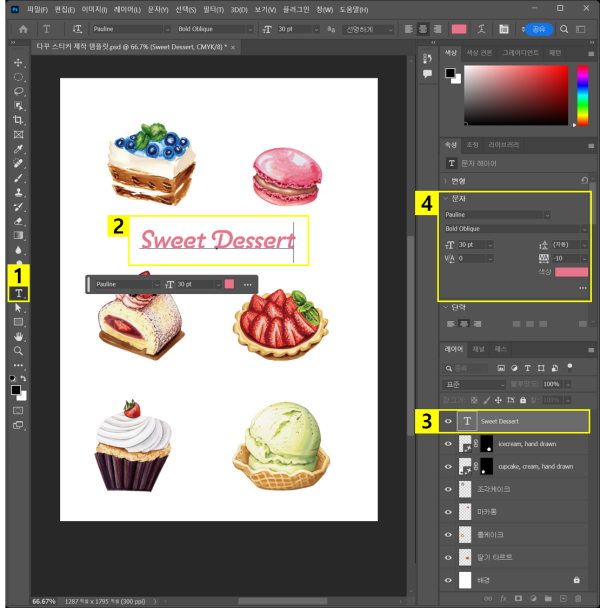Select the Lasso tool
The height and width of the screenshot is (608, 600).
[18, 91]
